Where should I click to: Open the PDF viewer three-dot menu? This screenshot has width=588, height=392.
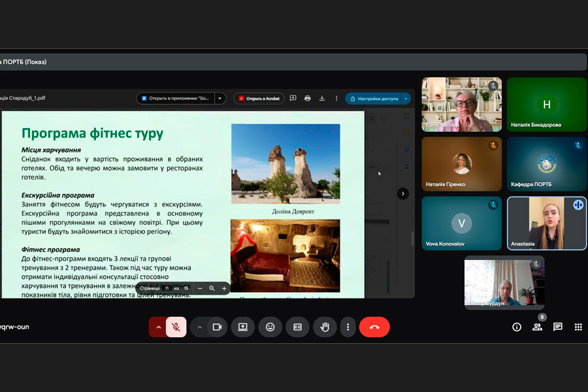click(x=336, y=99)
